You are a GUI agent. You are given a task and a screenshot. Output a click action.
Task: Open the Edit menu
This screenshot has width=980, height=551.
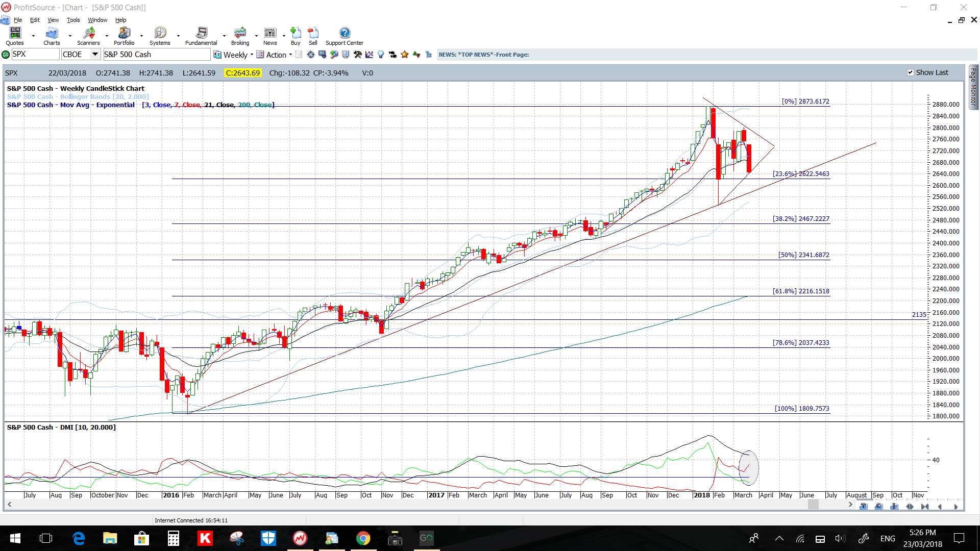(35, 20)
